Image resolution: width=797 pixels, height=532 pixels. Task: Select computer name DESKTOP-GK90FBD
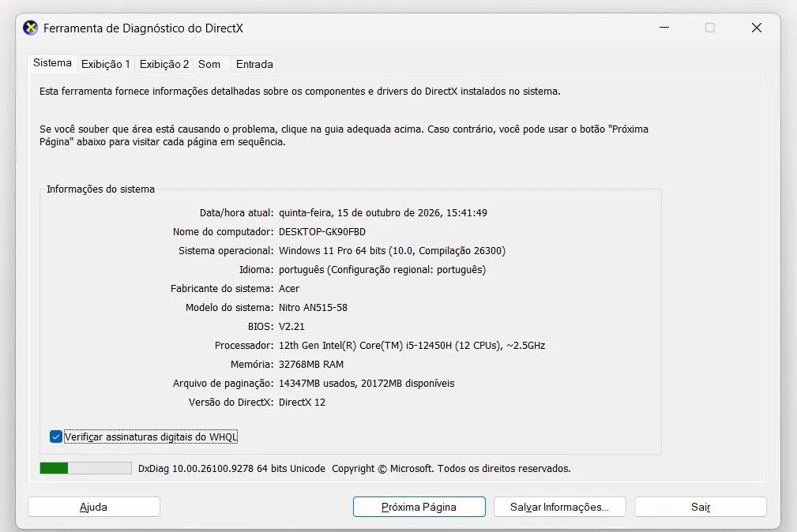click(322, 232)
